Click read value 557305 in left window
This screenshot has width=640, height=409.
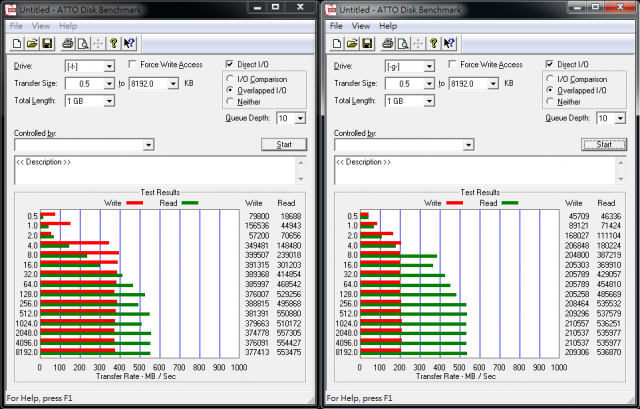coord(289,333)
